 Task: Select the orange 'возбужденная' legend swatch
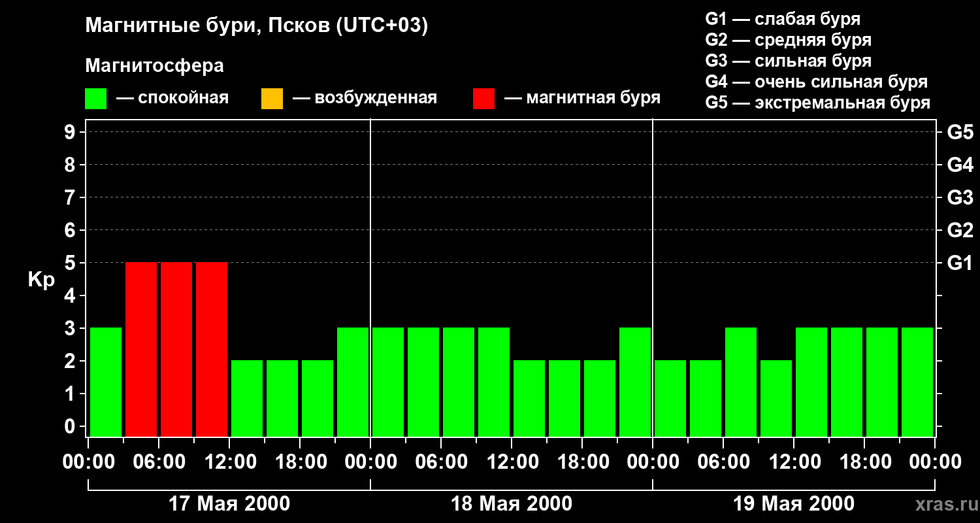tap(272, 98)
